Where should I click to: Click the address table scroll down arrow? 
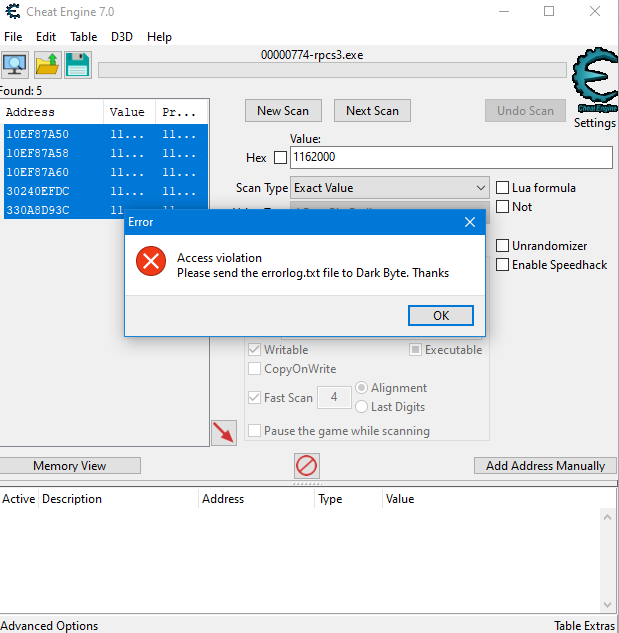(x=607, y=604)
